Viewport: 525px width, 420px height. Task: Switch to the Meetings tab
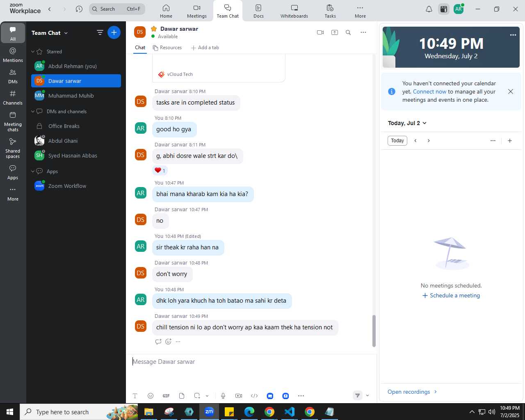tap(197, 11)
